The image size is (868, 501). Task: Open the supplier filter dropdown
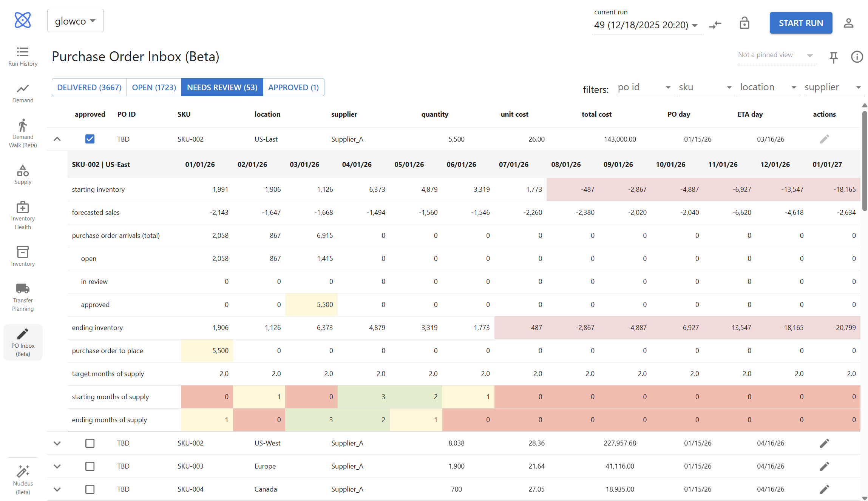tap(834, 87)
